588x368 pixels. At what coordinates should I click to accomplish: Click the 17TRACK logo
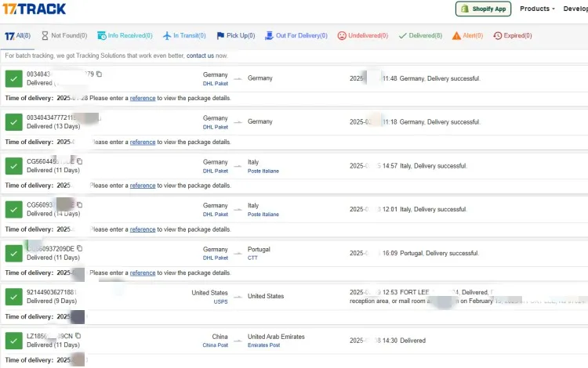[34, 9]
